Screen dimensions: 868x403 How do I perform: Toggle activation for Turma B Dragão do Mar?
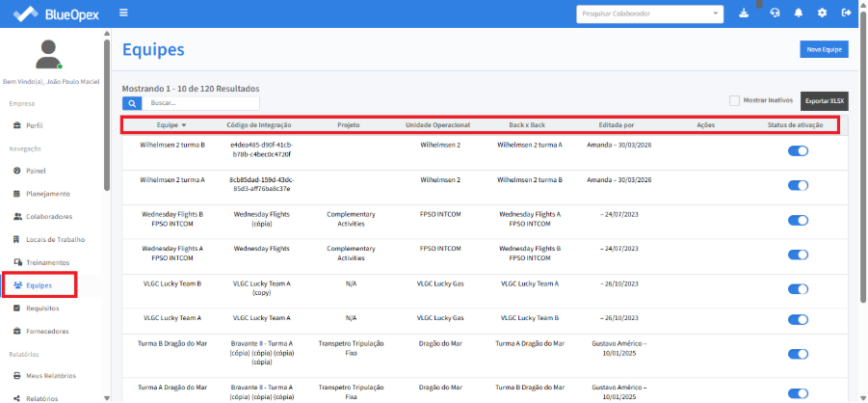[798, 354]
